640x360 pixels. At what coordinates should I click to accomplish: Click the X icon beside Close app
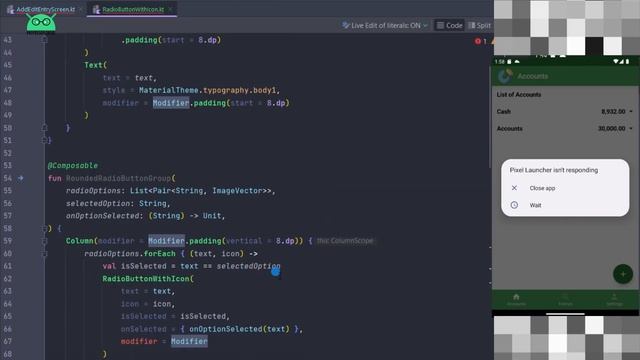(x=514, y=188)
